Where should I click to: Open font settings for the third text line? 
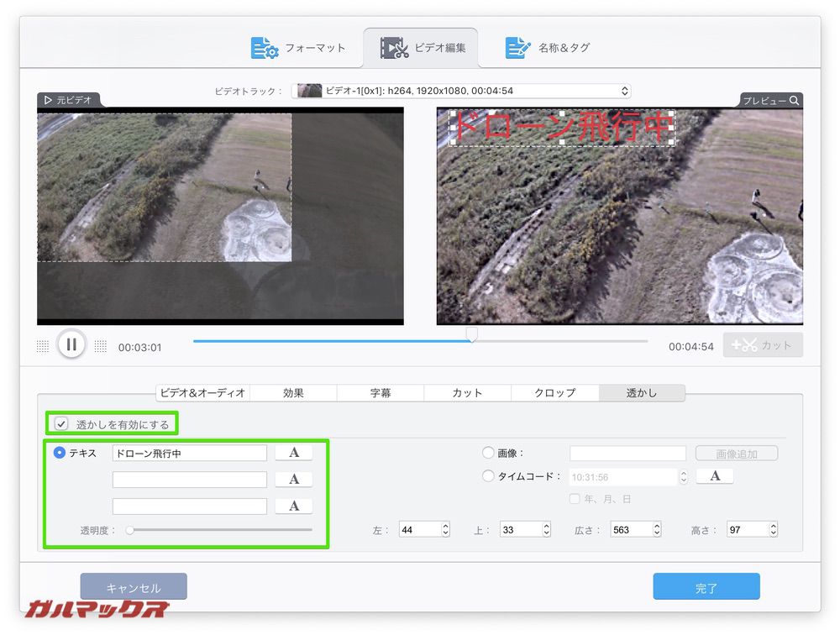pyautogui.click(x=293, y=505)
